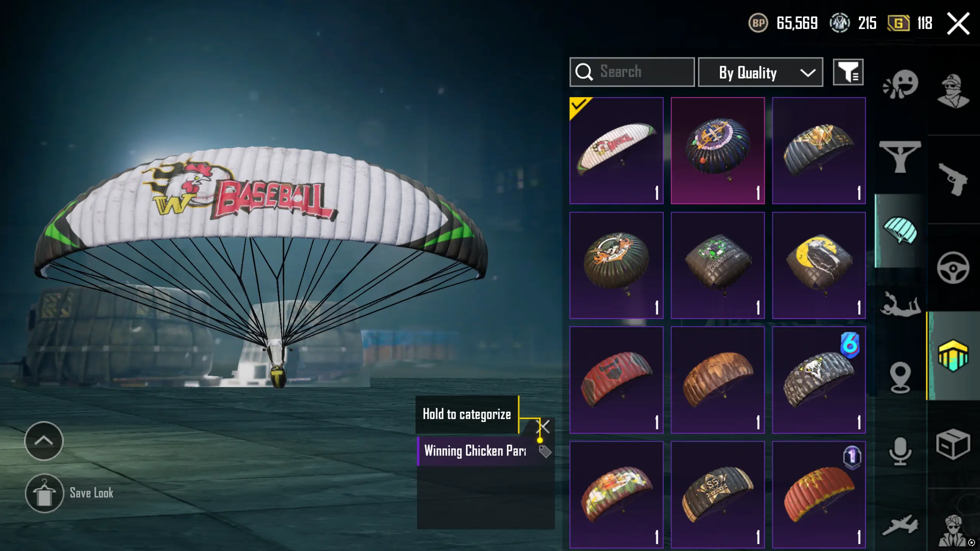Open the skydiving pose category icon

(900, 304)
